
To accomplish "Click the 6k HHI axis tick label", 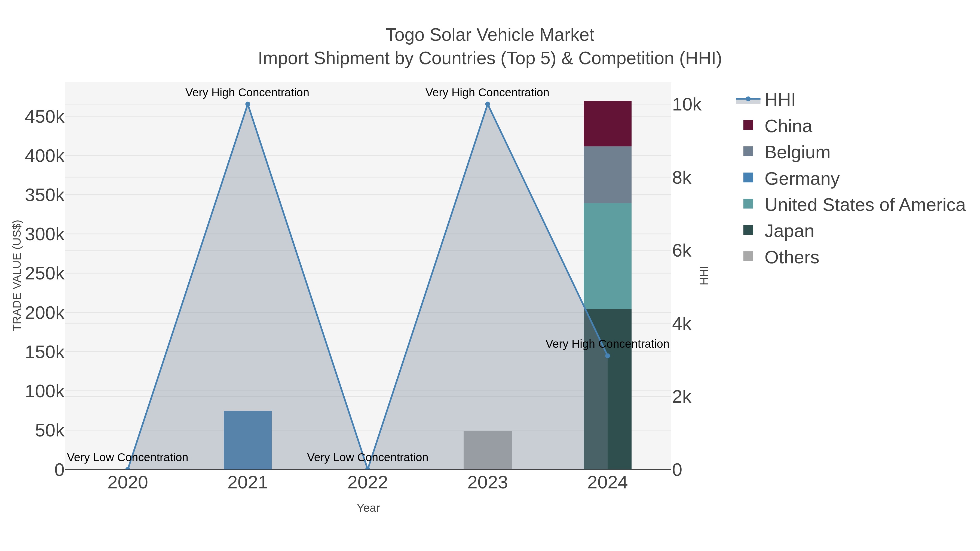I will pos(682,251).
